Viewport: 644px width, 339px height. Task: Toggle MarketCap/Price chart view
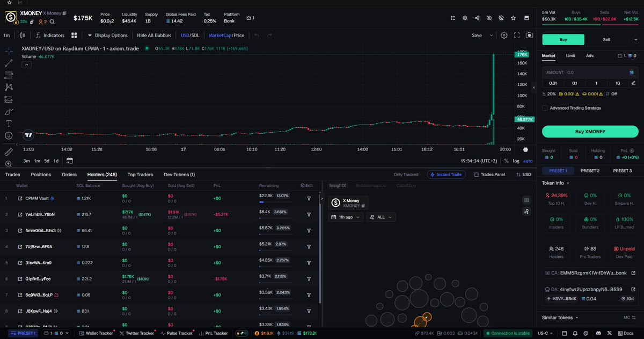click(226, 35)
